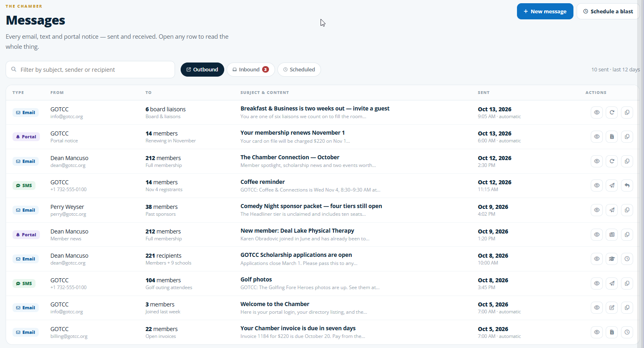Click the "221 recipients" cell

click(163, 256)
